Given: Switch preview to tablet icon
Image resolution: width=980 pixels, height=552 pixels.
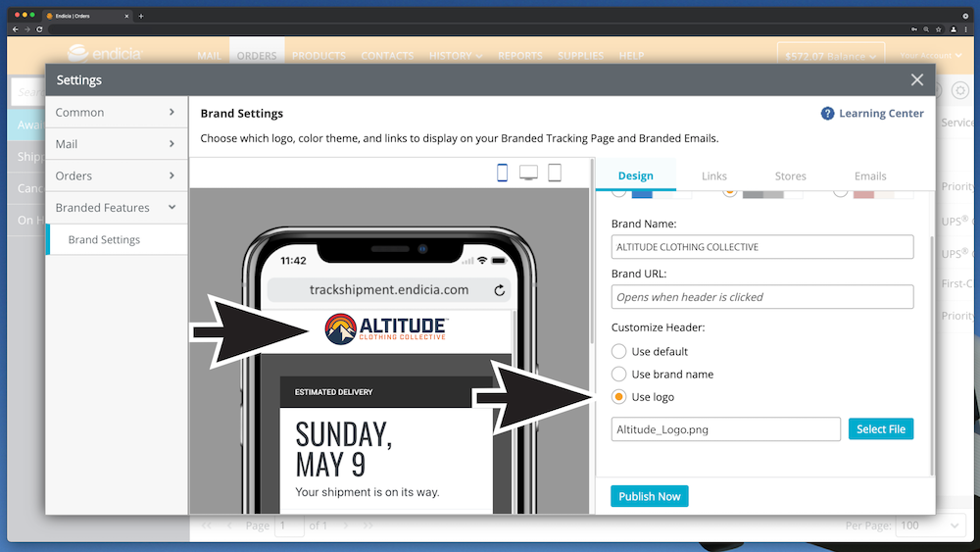Looking at the screenshot, I should tap(555, 173).
